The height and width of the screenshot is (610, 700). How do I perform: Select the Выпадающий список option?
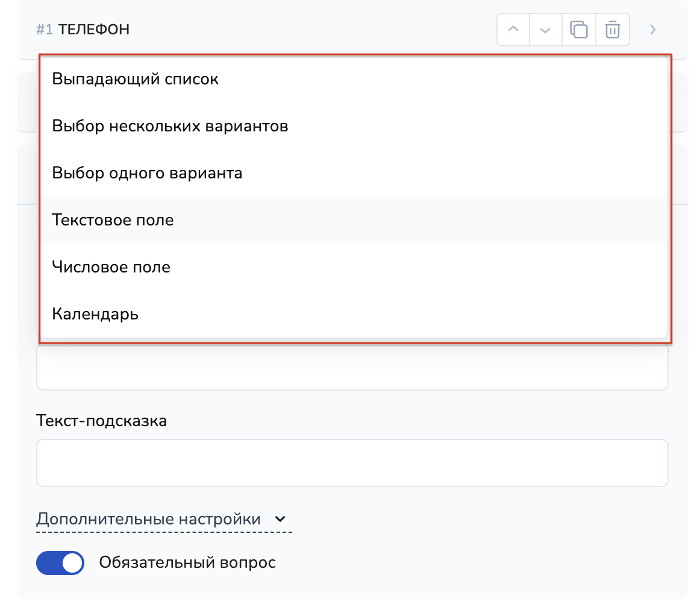(135, 79)
